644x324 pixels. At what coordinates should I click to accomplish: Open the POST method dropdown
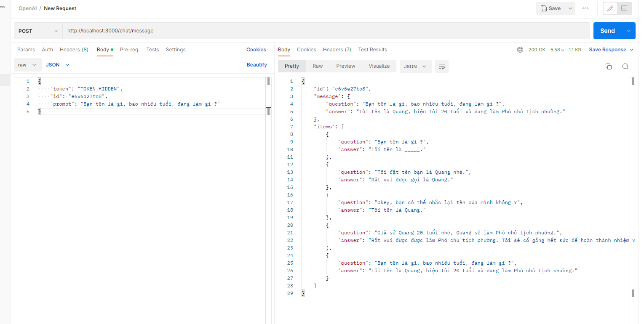coord(38,31)
